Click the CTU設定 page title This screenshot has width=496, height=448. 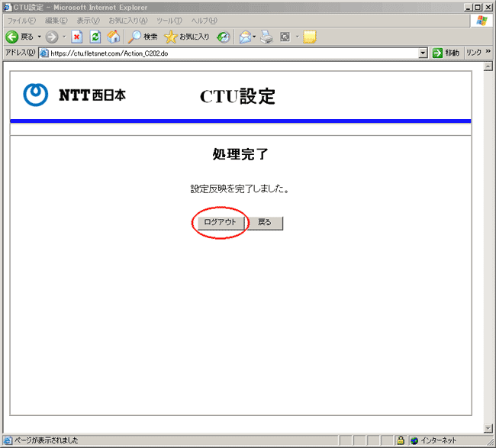click(x=237, y=96)
